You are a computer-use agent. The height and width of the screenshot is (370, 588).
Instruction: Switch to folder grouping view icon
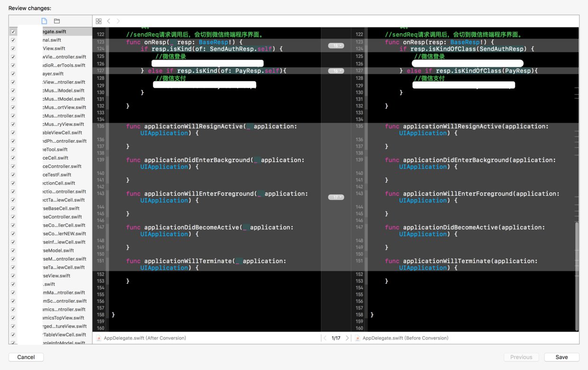coord(57,21)
